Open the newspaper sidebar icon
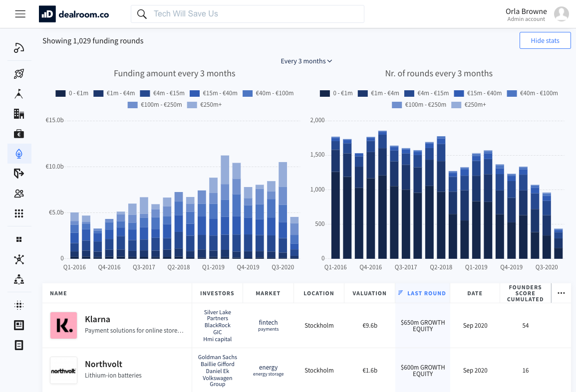This screenshot has width=576, height=392. (19, 325)
